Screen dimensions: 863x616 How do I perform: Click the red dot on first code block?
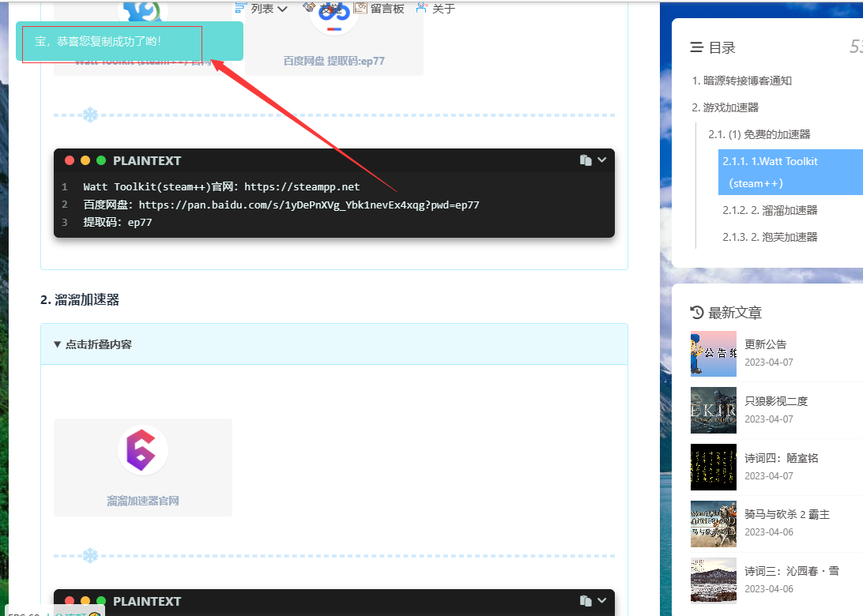(x=70, y=160)
